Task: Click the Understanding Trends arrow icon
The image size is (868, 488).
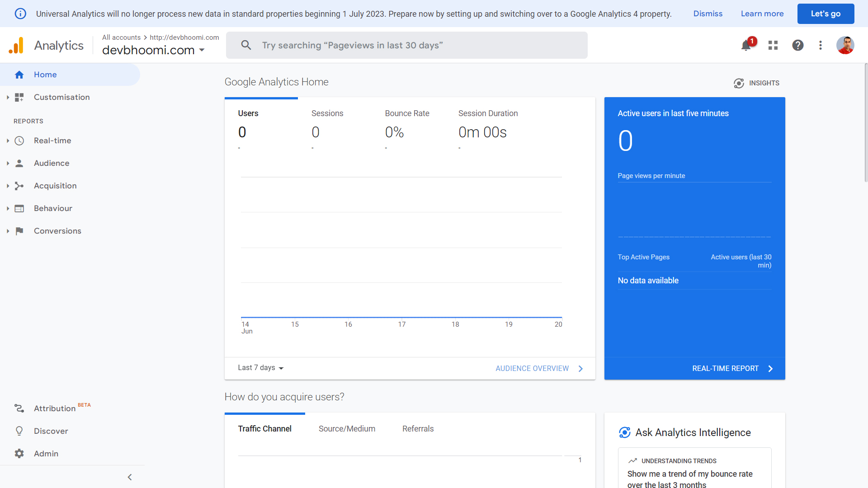Action: 632,461
